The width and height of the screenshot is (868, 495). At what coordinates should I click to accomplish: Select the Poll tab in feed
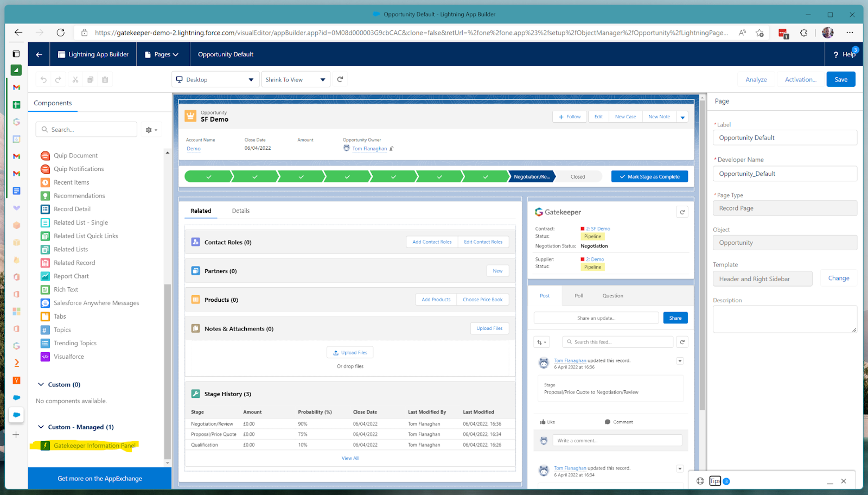[579, 296]
